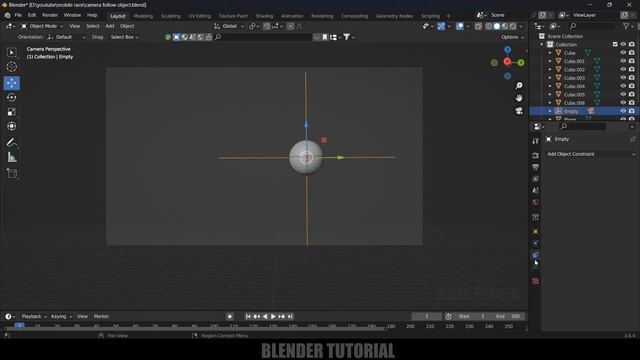Open the Scene properties tab
Image resolution: width=640 pixels, height=360 pixels.
(536, 191)
